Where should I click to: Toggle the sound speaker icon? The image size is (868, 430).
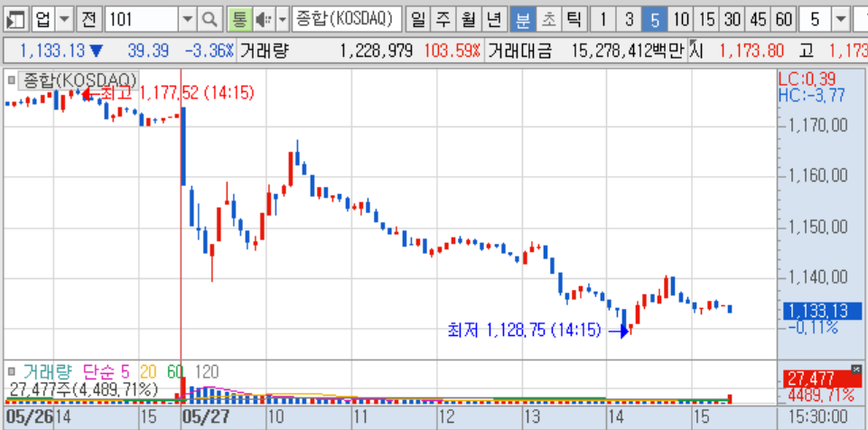click(x=264, y=21)
